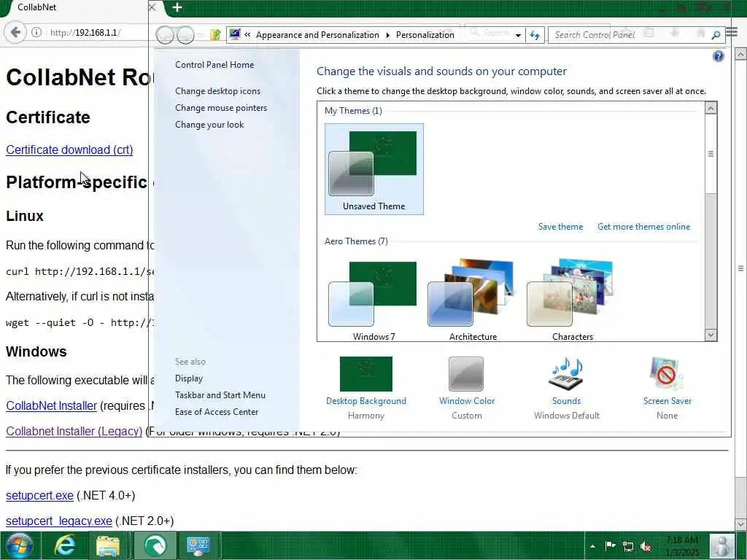Image resolution: width=747 pixels, height=560 pixels.
Task: Click Get more themes online
Action: (x=643, y=227)
